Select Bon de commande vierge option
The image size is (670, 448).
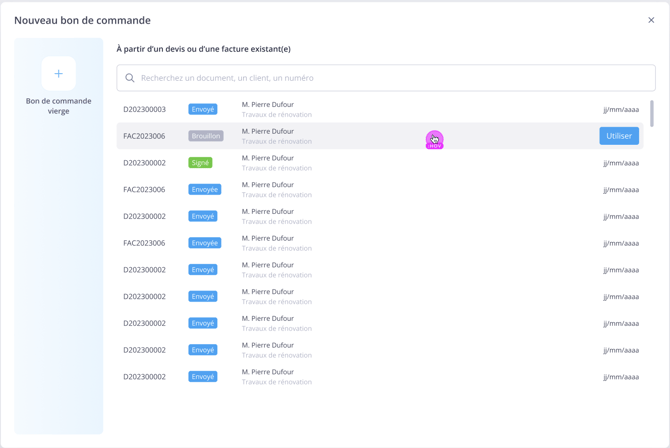pyautogui.click(x=58, y=105)
